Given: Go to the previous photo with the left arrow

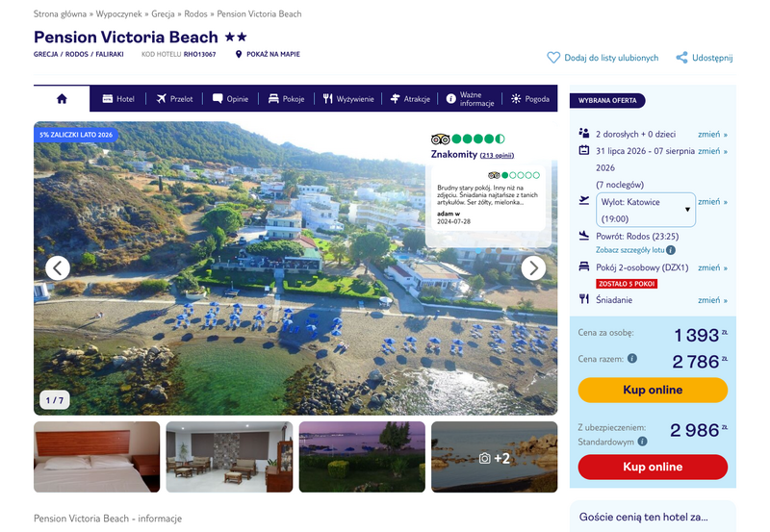Looking at the screenshot, I should [x=58, y=268].
